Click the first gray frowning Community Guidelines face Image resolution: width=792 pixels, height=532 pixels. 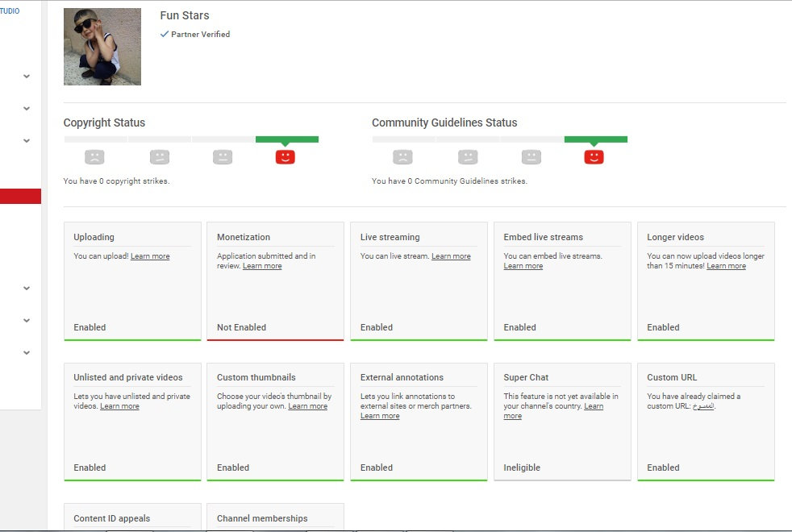pyautogui.click(x=402, y=157)
